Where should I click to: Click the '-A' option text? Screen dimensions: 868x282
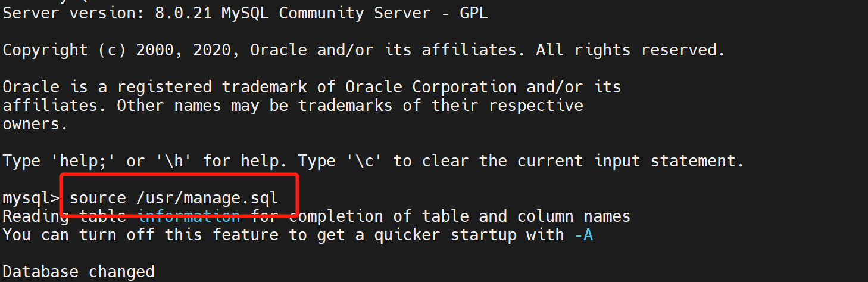click(x=583, y=235)
